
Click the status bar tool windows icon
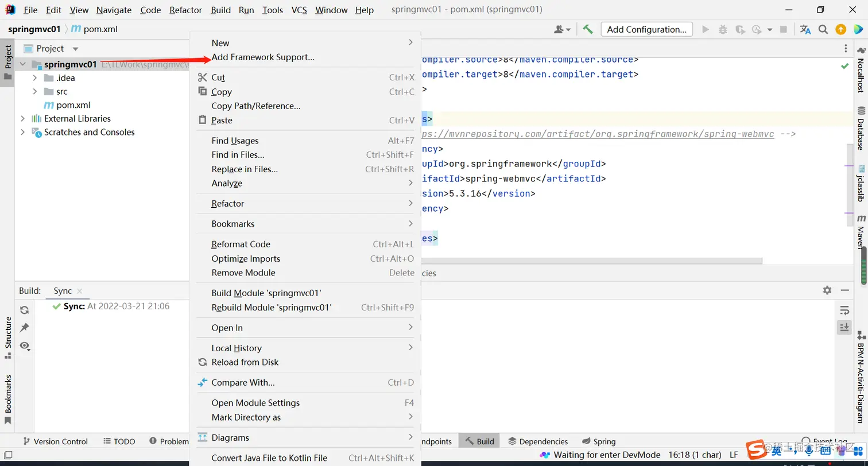8,455
